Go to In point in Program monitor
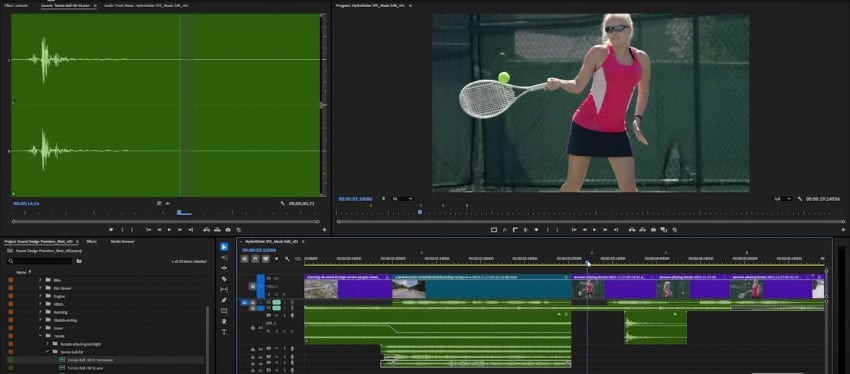The width and height of the screenshot is (850, 374). [x=574, y=230]
